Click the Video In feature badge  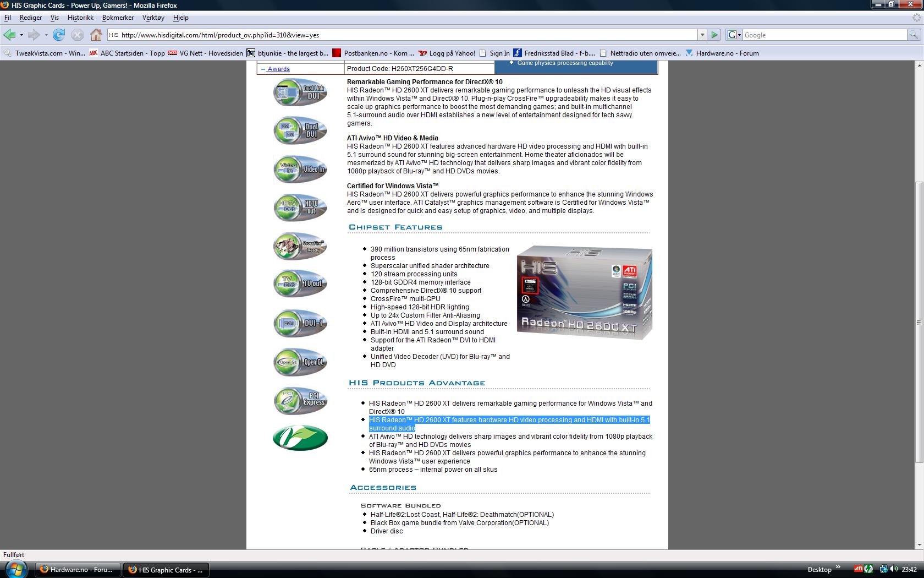[300, 169]
